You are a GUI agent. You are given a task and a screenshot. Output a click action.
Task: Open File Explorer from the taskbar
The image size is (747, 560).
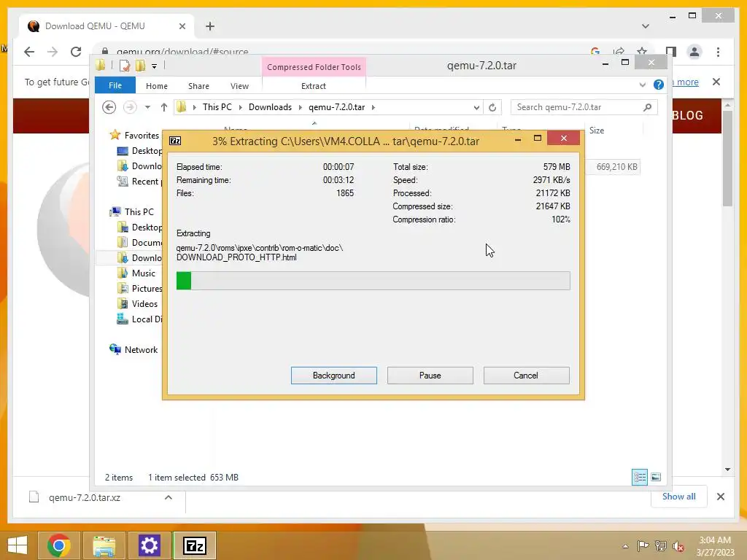[x=104, y=545]
